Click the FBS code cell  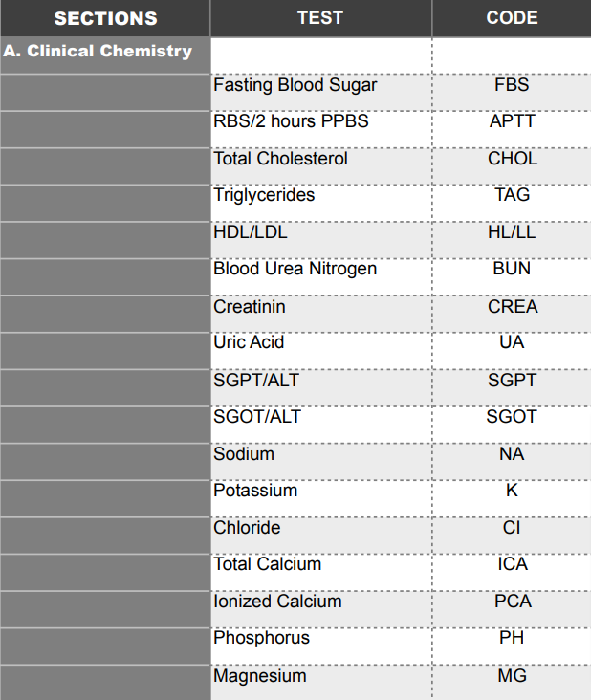(x=512, y=85)
